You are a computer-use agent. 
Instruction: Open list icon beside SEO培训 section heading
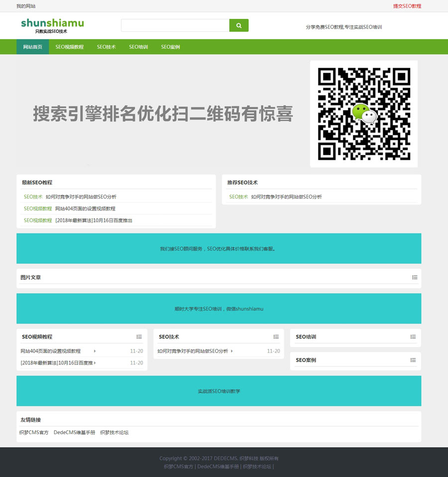[x=413, y=337]
